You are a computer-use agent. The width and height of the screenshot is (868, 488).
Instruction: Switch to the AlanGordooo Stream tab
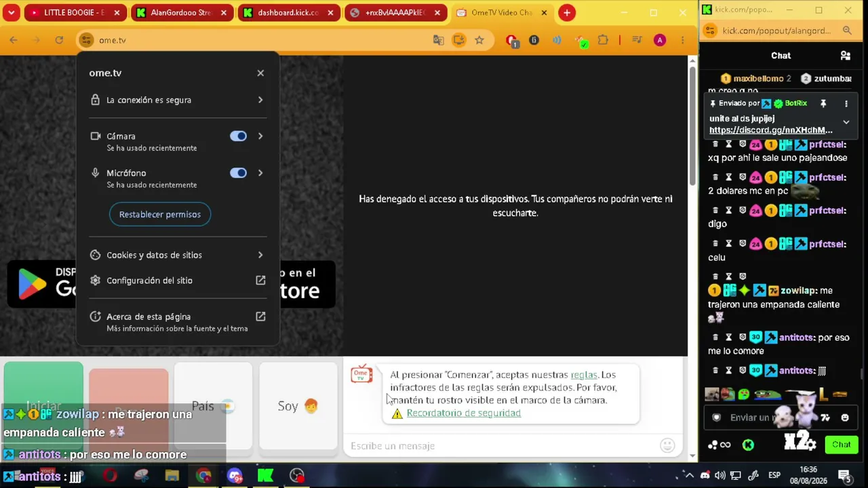click(x=182, y=12)
